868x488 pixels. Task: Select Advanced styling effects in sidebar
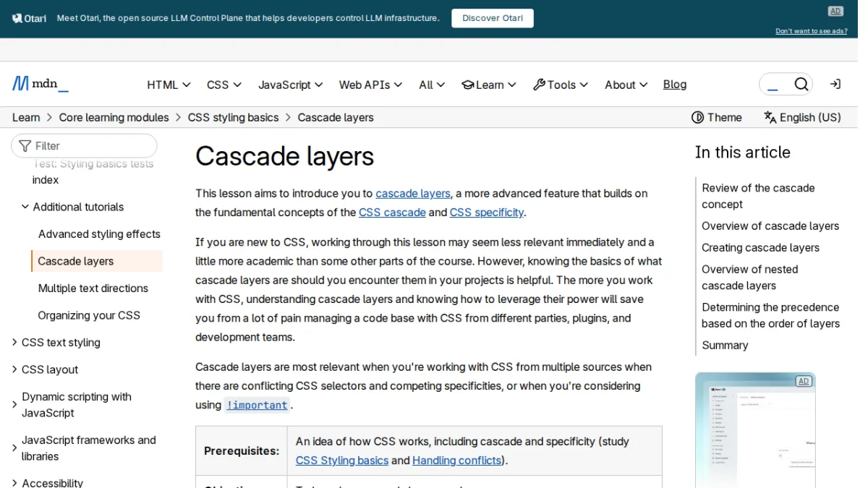pos(99,234)
